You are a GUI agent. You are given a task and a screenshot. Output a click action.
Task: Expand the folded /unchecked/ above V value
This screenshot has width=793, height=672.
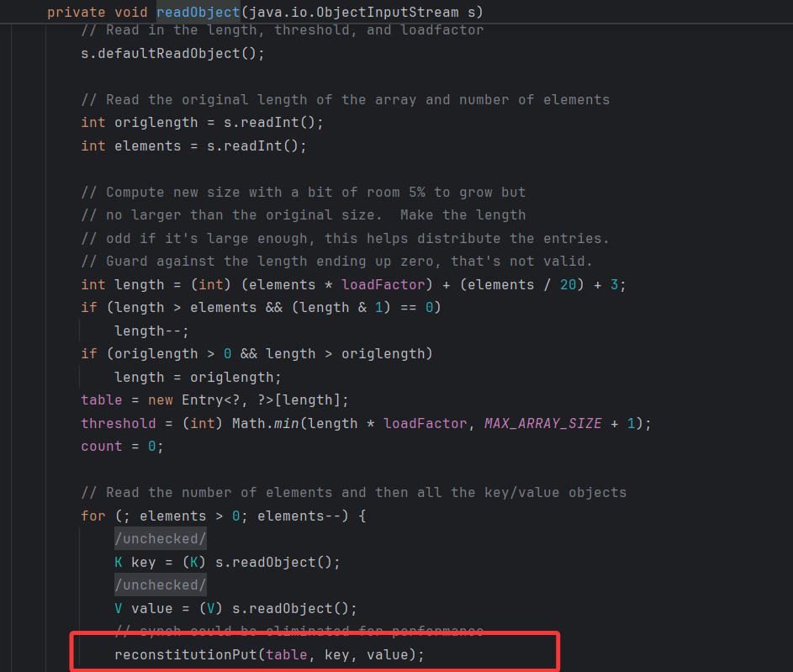[160, 585]
